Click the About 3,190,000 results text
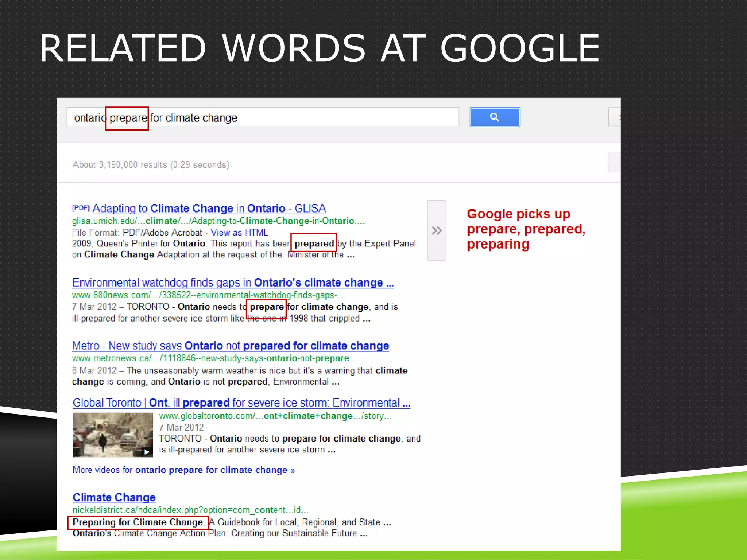 (151, 164)
